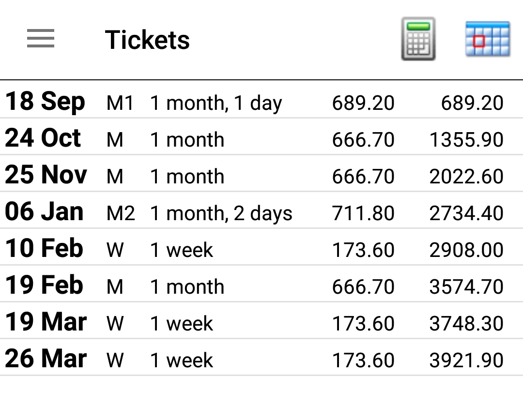Open the 10 Feb weekly ticket
Screen dimensions: 523x420
(x=261, y=249)
